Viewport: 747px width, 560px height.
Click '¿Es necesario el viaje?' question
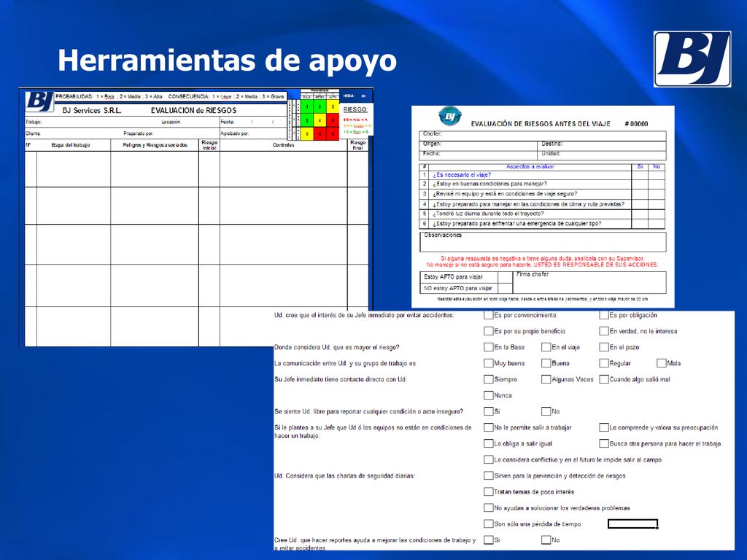tap(462, 175)
